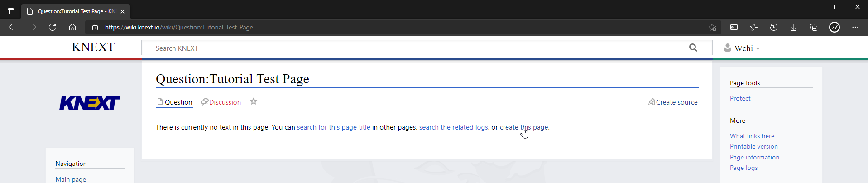Open browser downloads icon
The width and height of the screenshot is (868, 183).
pos(794,27)
